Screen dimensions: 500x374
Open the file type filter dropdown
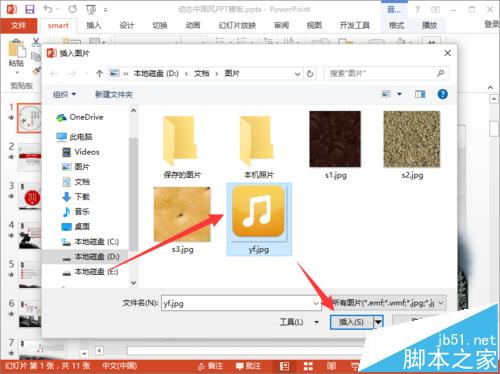pyautogui.click(x=441, y=303)
